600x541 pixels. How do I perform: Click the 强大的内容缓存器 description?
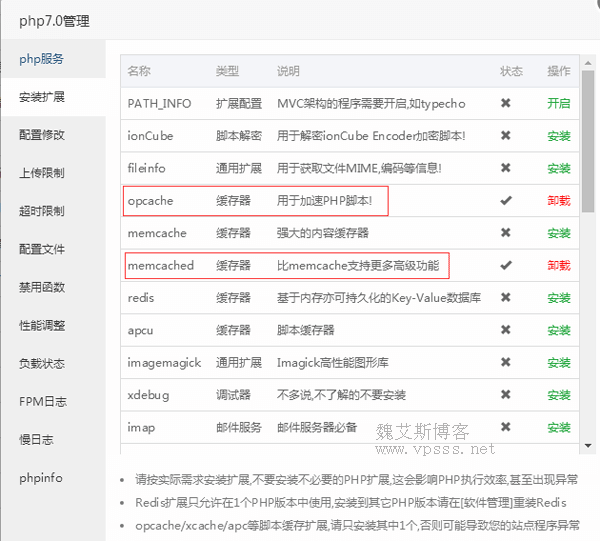pyautogui.click(x=323, y=233)
